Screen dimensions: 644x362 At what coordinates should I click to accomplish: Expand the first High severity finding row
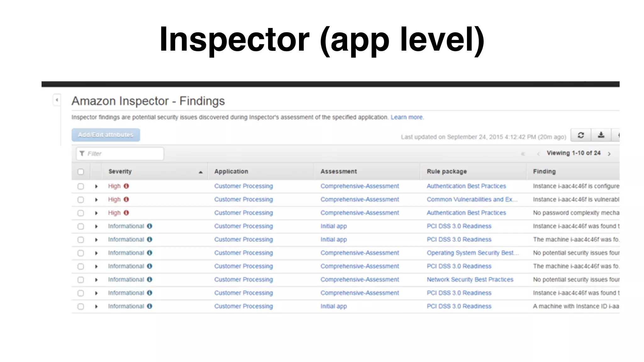point(96,186)
